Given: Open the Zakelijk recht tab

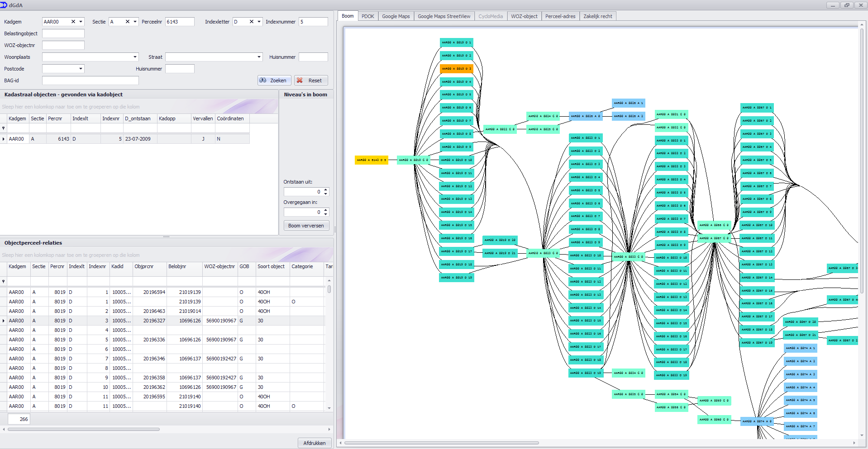Looking at the screenshot, I should [597, 16].
